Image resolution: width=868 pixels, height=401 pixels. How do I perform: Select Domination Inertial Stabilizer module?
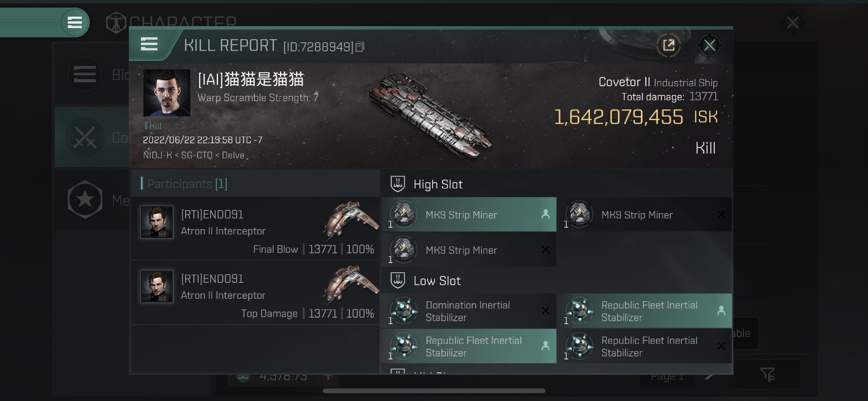pyautogui.click(x=469, y=311)
